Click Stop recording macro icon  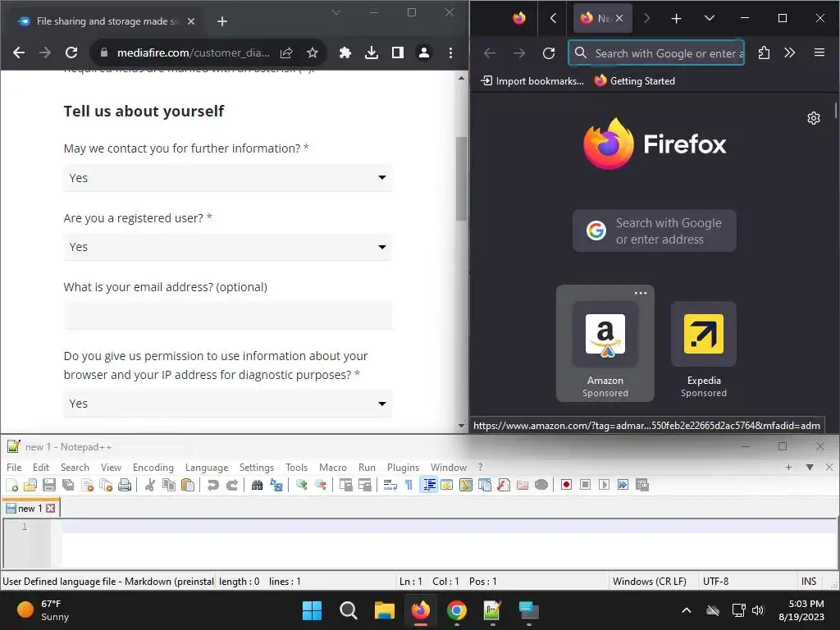point(585,485)
